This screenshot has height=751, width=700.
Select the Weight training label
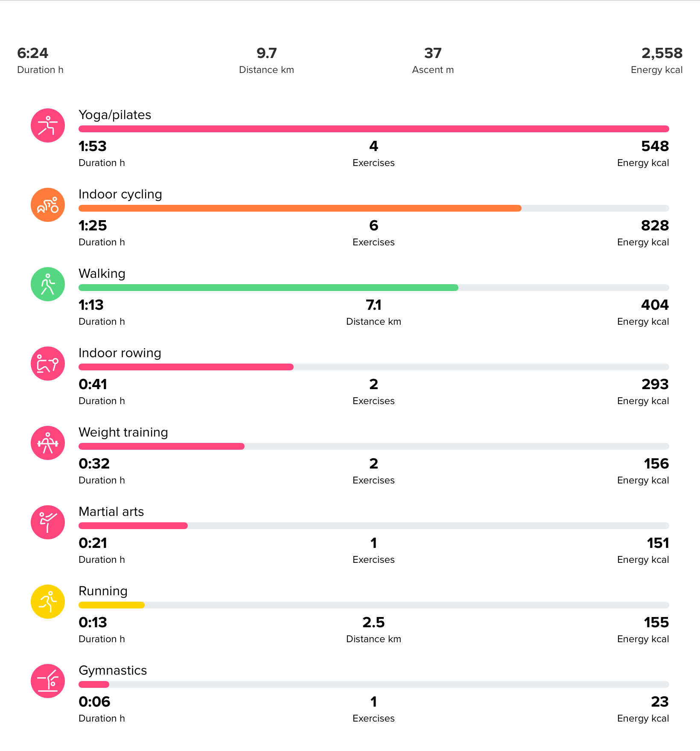pos(123,433)
